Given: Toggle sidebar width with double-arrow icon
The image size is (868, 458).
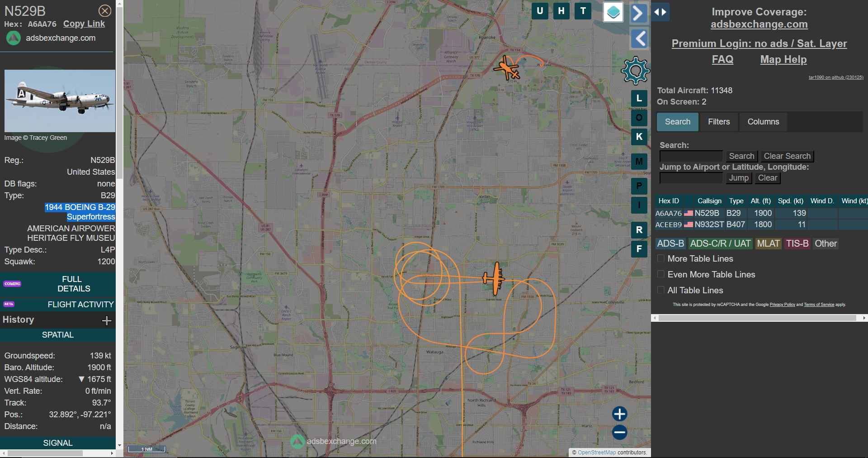Looking at the screenshot, I should coord(660,12).
